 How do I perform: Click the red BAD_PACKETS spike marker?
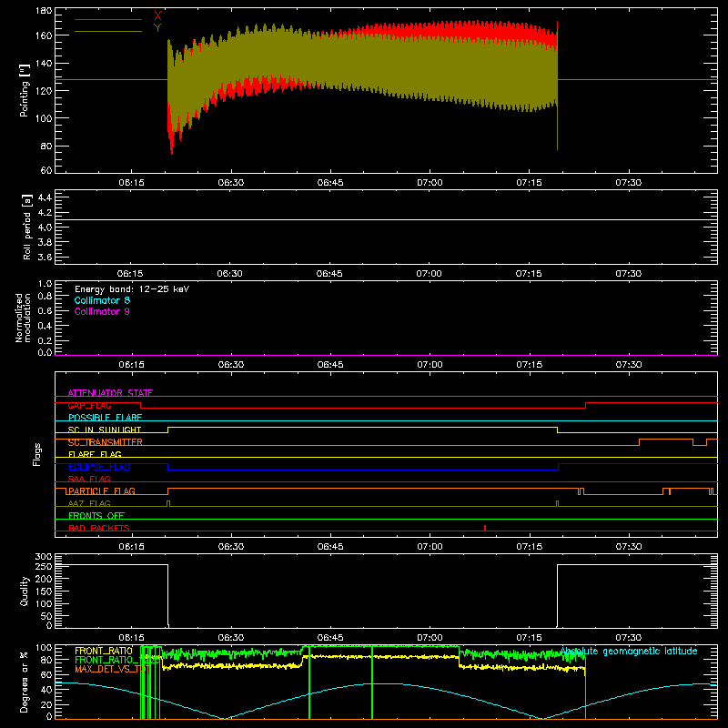pos(485,528)
